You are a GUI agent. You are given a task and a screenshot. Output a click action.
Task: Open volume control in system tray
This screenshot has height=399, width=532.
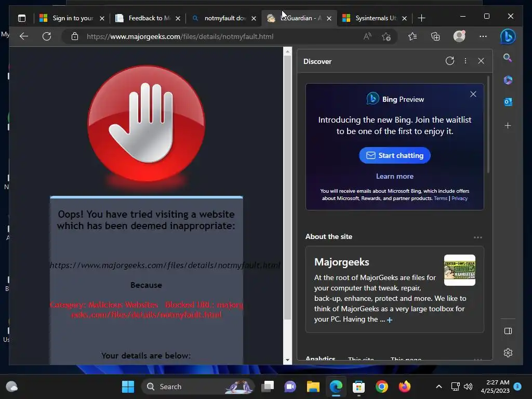coord(468,387)
